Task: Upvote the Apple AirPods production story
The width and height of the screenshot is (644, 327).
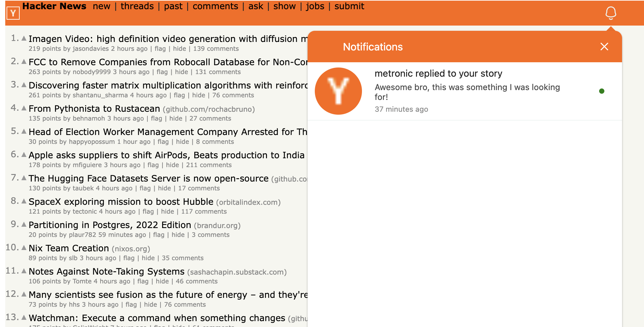Action: [24, 155]
